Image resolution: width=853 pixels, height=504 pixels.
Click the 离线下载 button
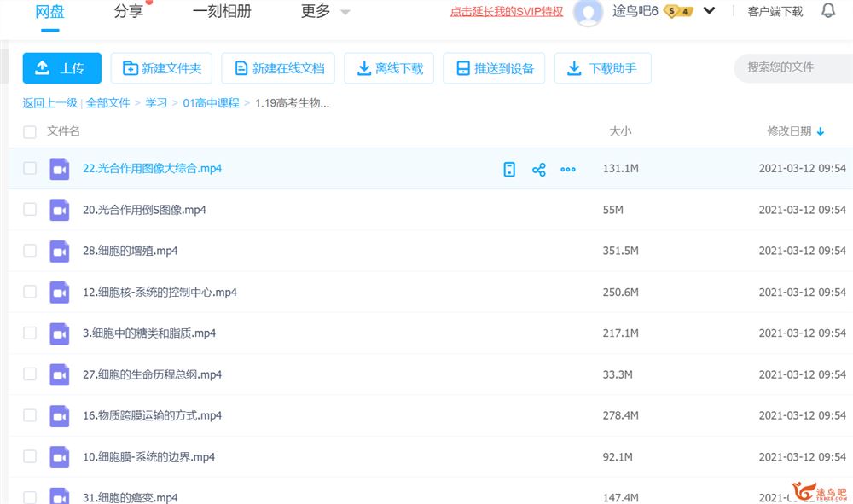click(x=389, y=68)
